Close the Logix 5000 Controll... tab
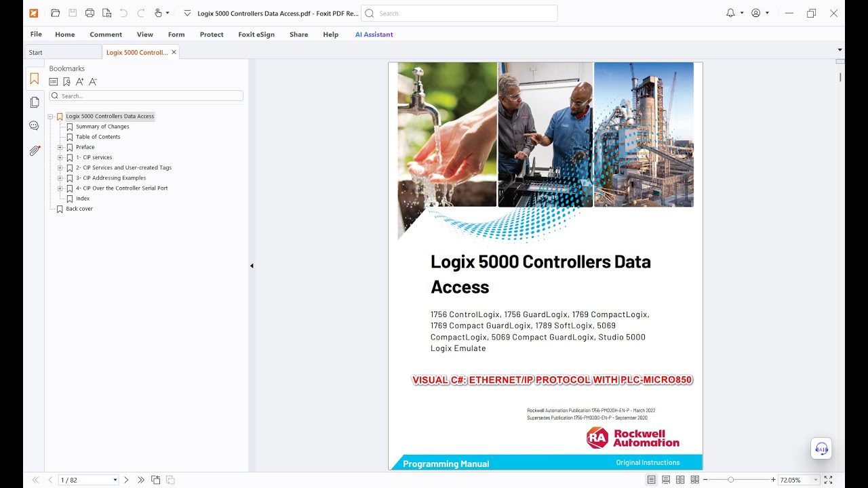This screenshot has height=488, width=868. click(x=174, y=52)
